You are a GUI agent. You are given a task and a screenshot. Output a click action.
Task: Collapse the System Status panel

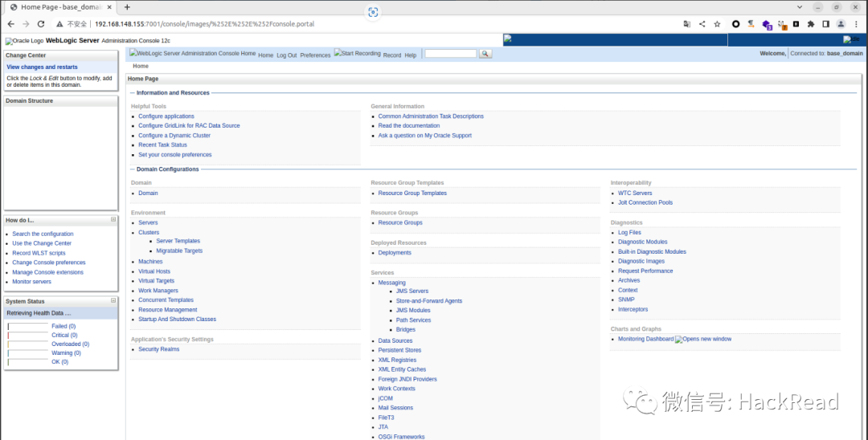113,301
